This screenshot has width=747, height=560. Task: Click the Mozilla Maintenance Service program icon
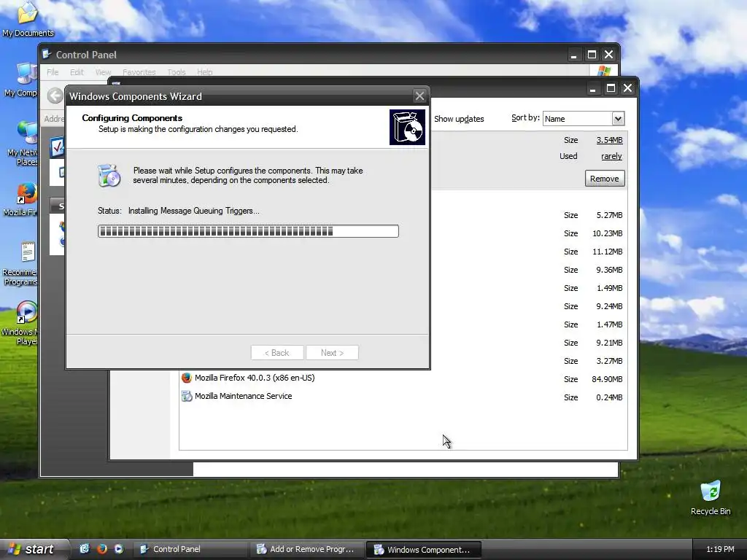click(x=186, y=396)
